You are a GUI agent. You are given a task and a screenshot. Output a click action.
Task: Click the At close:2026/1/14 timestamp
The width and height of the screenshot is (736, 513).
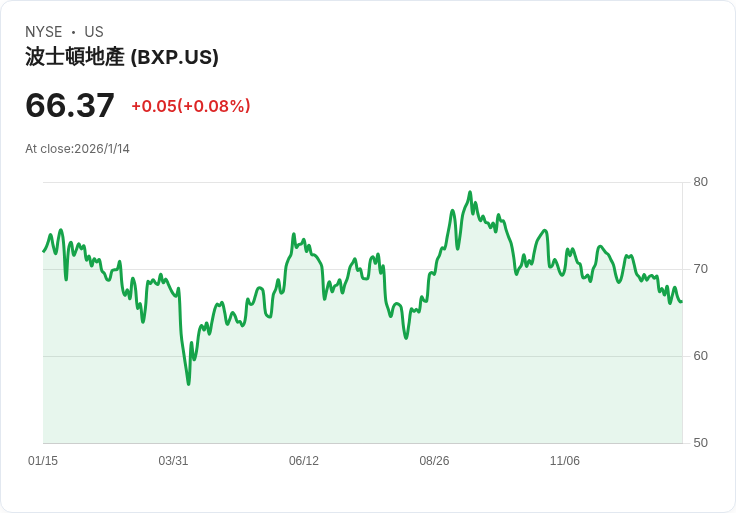[78, 149]
